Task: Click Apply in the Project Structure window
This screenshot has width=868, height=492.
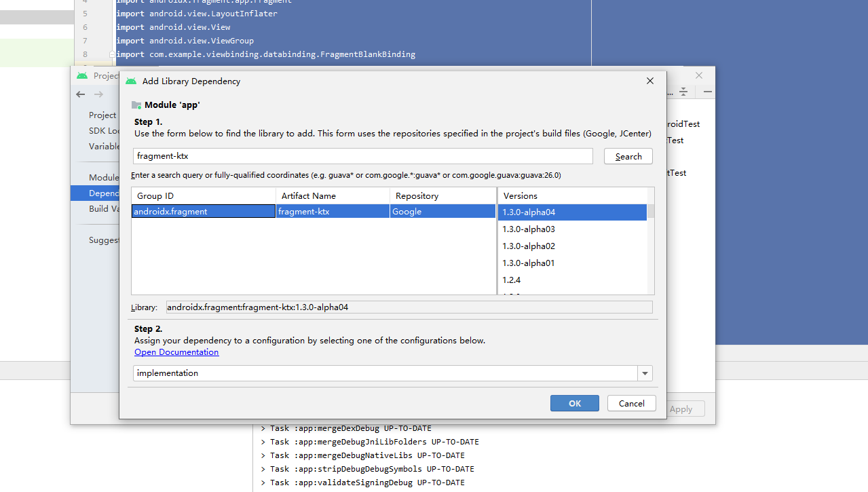Action: (x=681, y=409)
